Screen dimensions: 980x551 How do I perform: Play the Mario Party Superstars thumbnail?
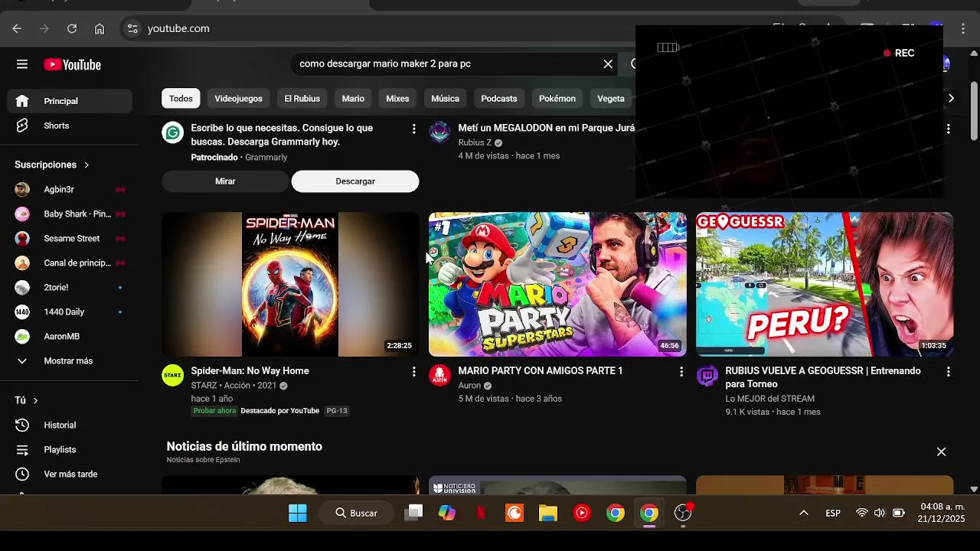coord(557,284)
